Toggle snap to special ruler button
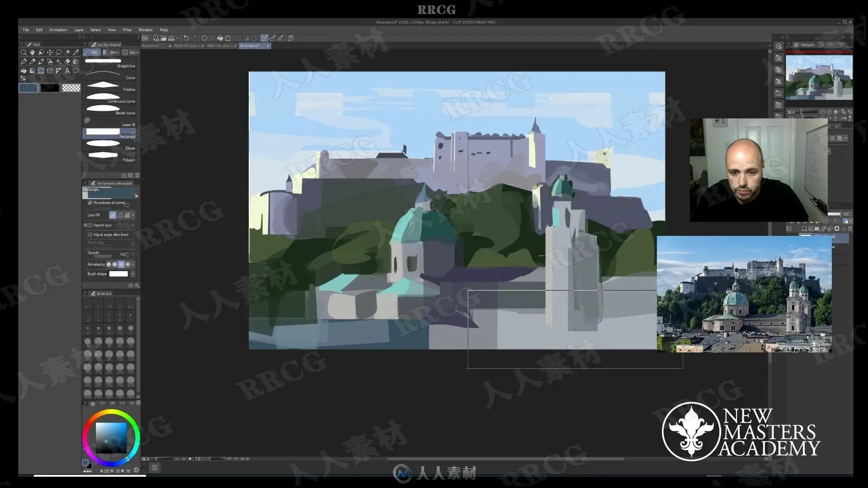868x488 pixels. [x=273, y=38]
